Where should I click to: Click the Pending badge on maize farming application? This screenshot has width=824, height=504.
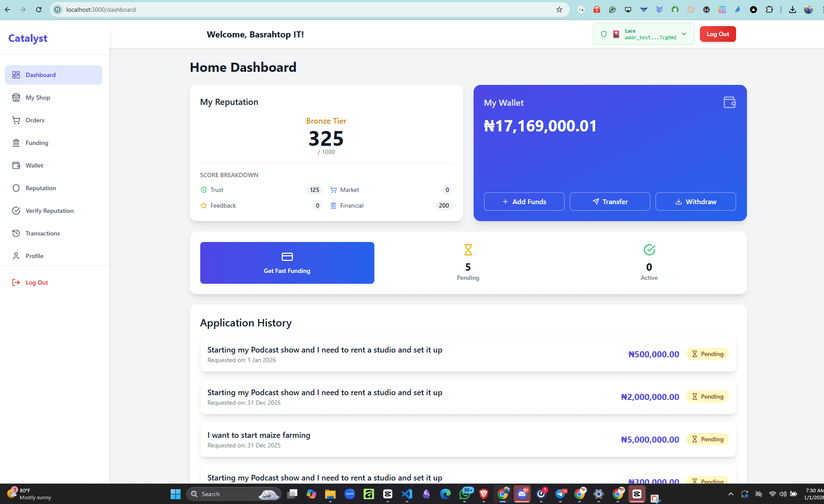707,439
